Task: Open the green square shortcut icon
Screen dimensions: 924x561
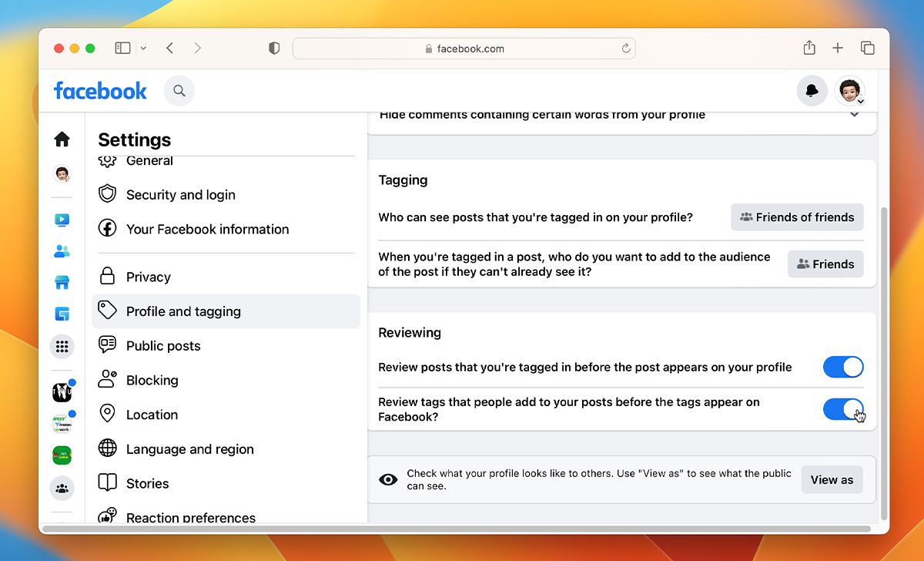Action: [x=62, y=455]
